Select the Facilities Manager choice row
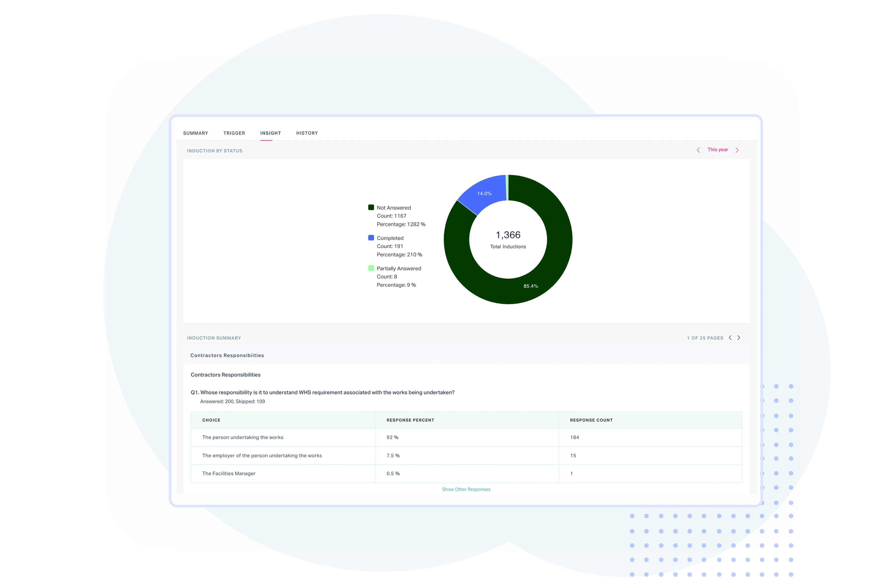The height and width of the screenshot is (588, 885). [229, 474]
